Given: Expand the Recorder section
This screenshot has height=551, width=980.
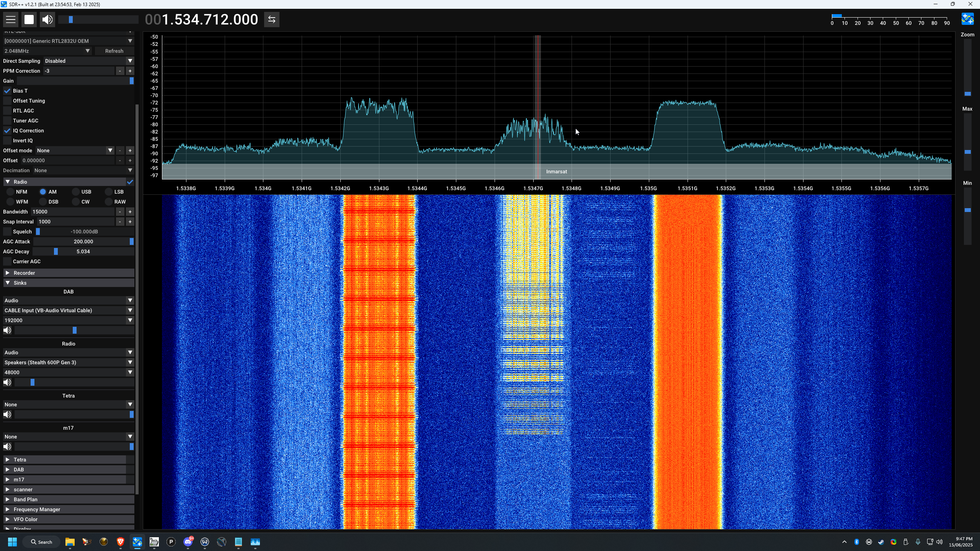Looking at the screenshot, I should click(69, 273).
